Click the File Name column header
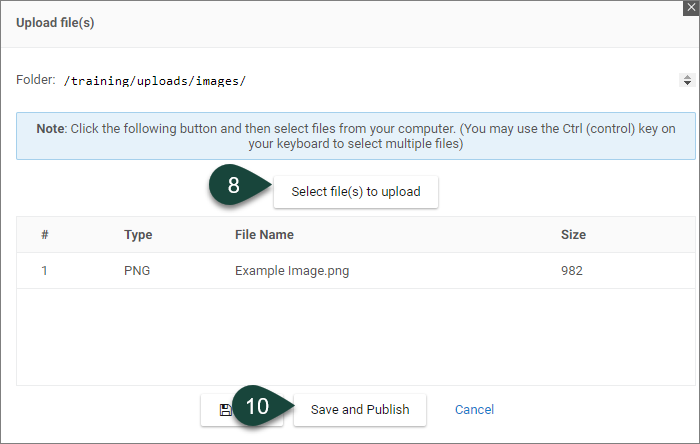Screen dimensions: 700x444 [264, 235]
